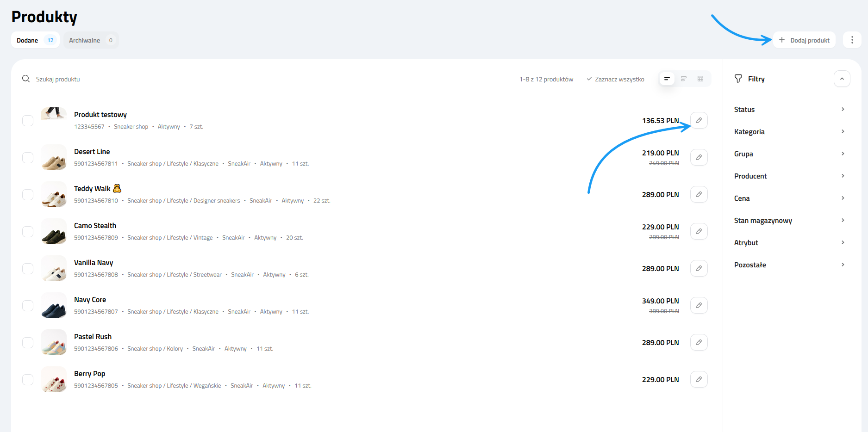Switch to the grid view icon
The height and width of the screenshot is (432, 868).
700,79
